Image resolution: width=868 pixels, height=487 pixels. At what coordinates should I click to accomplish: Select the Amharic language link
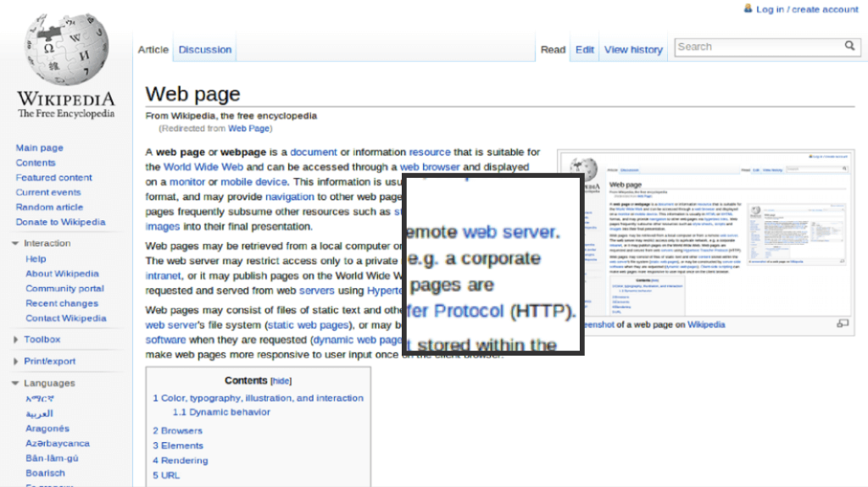(40, 399)
